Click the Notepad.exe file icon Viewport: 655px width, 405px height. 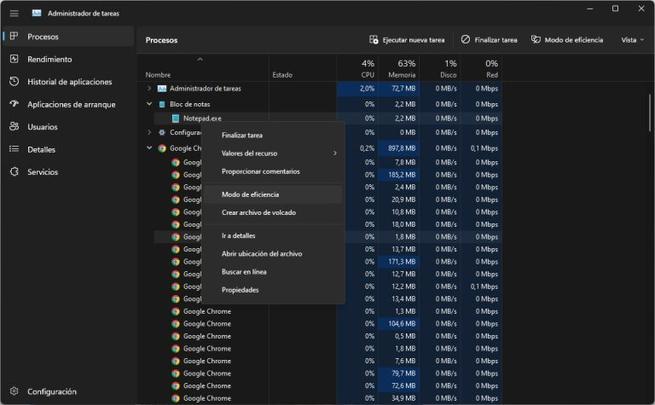(176, 119)
